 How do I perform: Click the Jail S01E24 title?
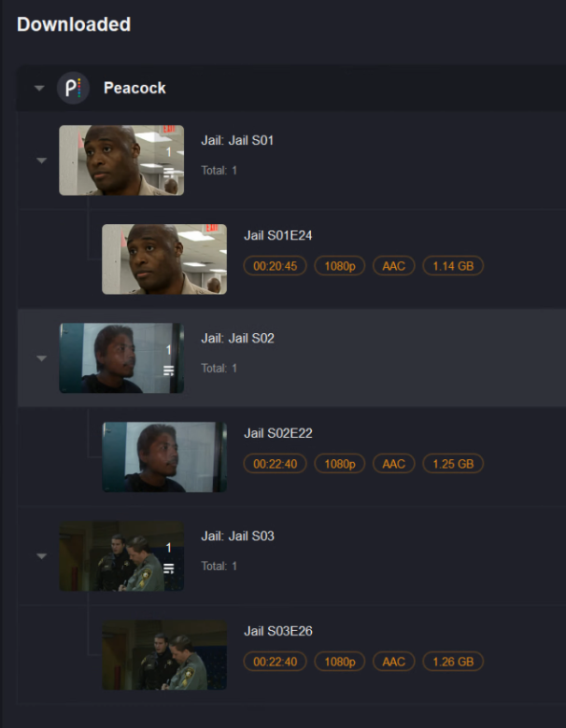tap(278, 235)
